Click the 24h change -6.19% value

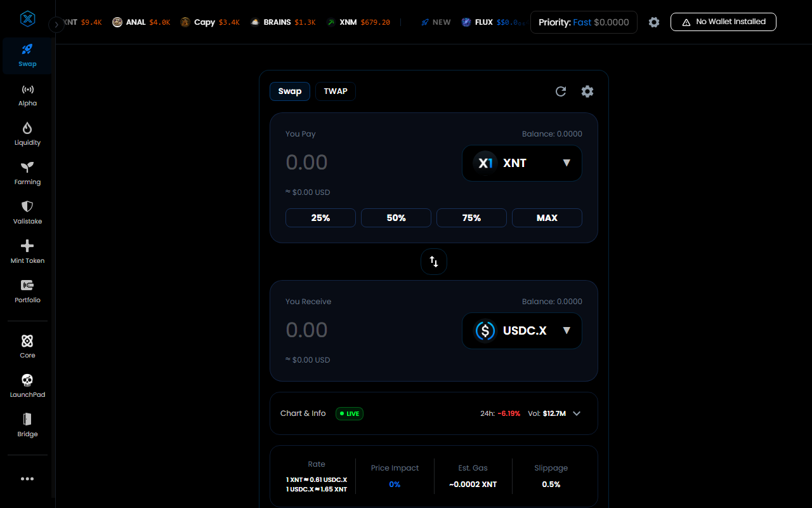[509, 413]
